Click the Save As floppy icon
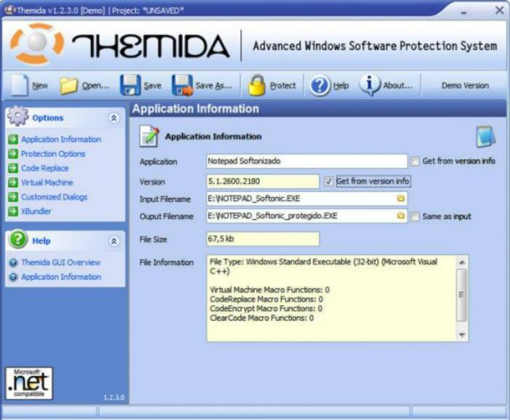The image size is (510, 420). click(182, 85)
